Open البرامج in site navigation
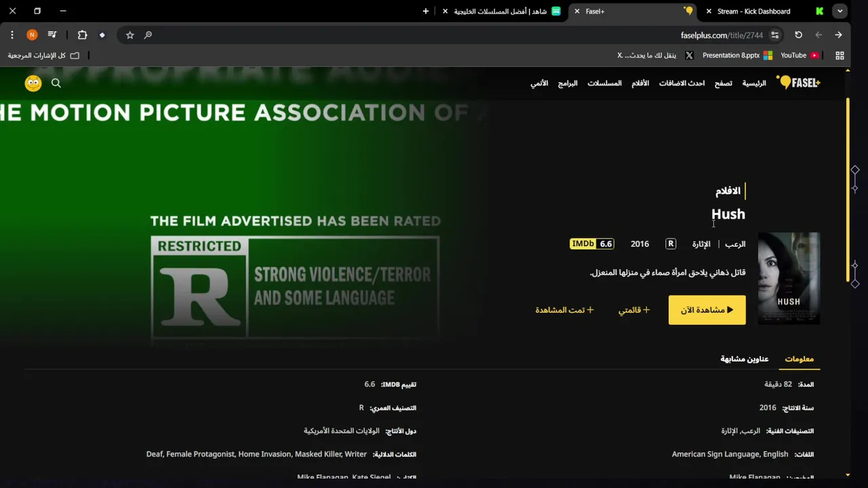The image size is (868, 488). pyautogui.click(x=568, y=83)
